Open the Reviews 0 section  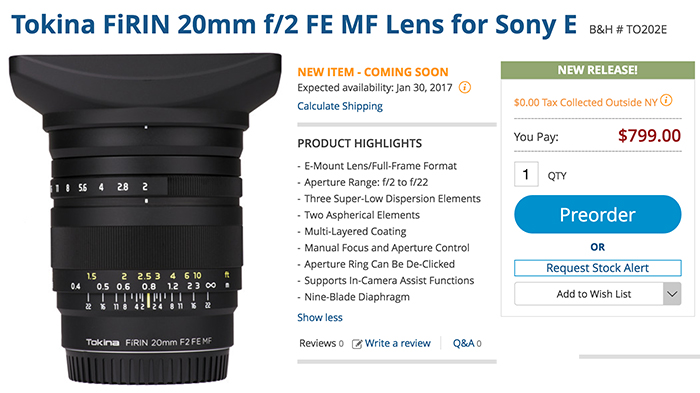pos(321,343)
